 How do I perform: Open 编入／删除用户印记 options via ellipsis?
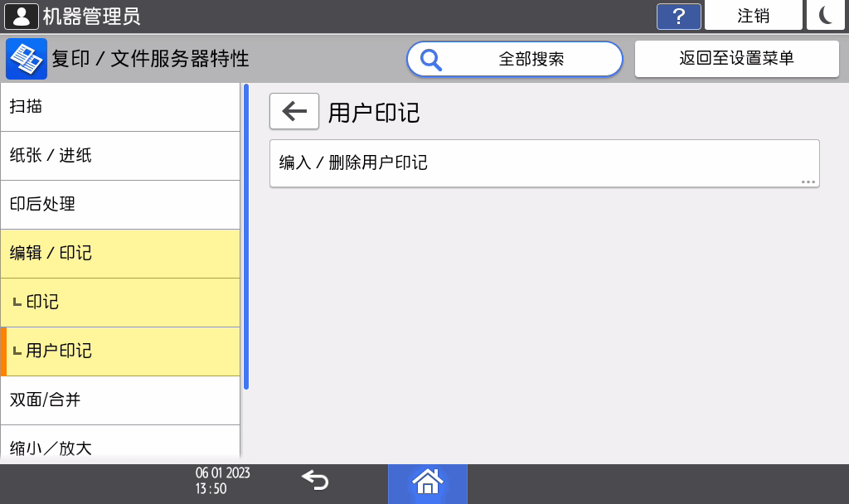[808, 182]
